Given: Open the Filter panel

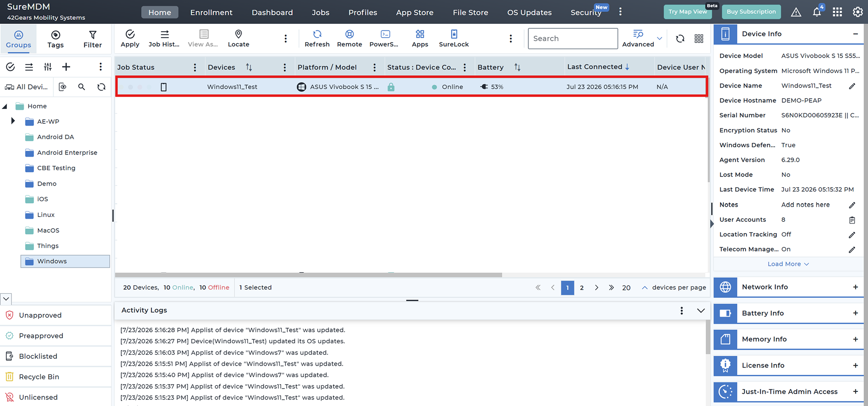Looking at the screenshot, I should tap(92, 39).
